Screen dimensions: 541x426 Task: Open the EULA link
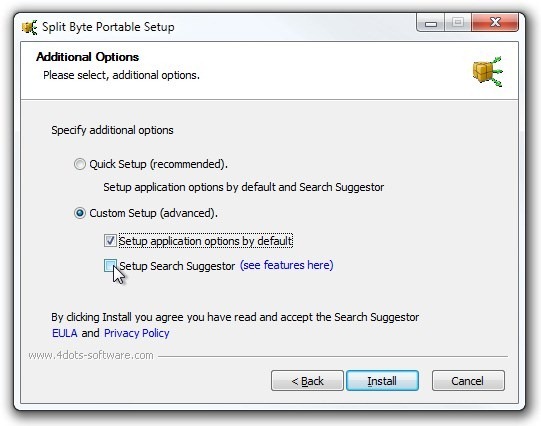click(x=65, y=333)
